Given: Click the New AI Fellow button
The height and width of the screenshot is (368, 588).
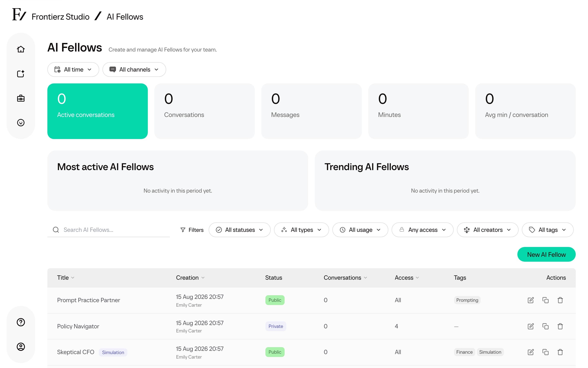Looking at the screenshot, I should [x=546, y=254].
